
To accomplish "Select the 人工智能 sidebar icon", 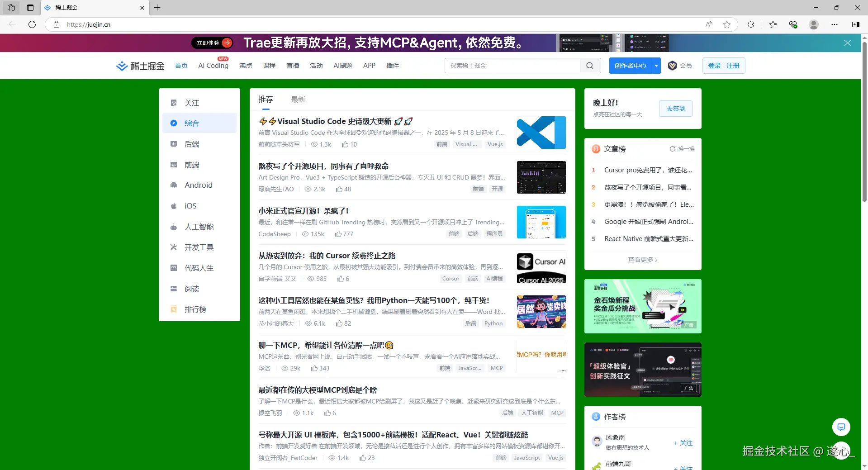I will point(173,227).
